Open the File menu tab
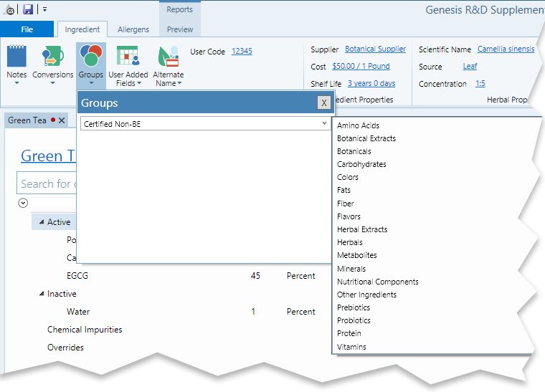 point(27,29)
